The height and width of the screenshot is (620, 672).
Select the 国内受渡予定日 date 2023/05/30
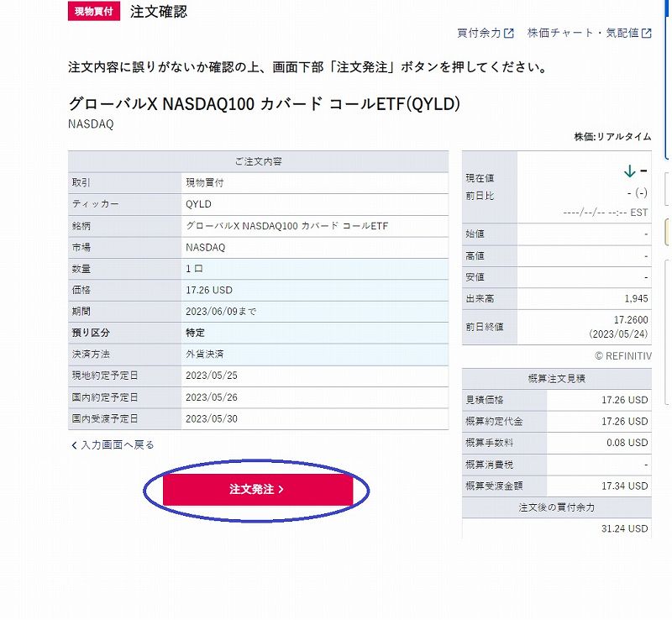(x=212, y=419)
